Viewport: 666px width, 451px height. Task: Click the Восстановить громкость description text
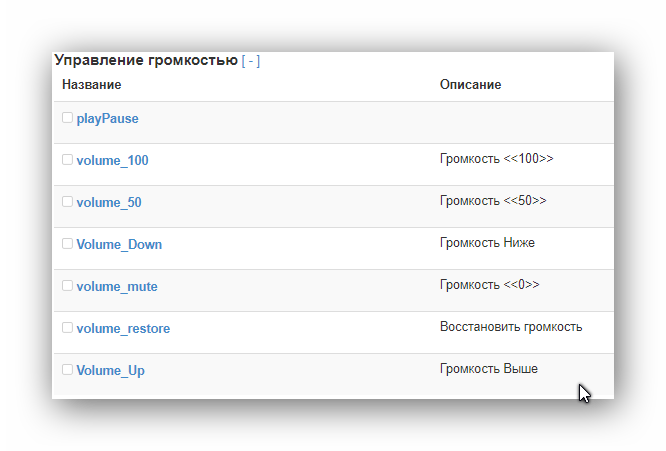pyautogui.click(x=510, y=327)
